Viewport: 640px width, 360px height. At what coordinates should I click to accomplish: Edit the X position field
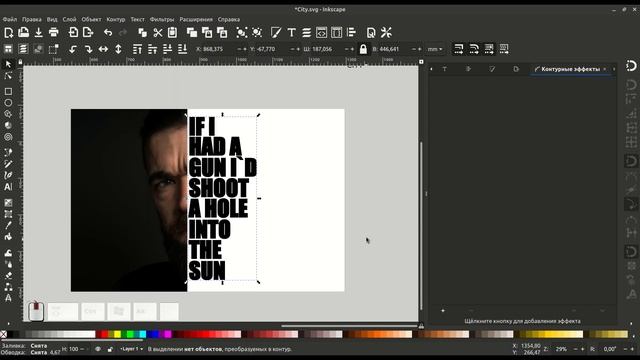pyautogui.click(x=216, y=49)
